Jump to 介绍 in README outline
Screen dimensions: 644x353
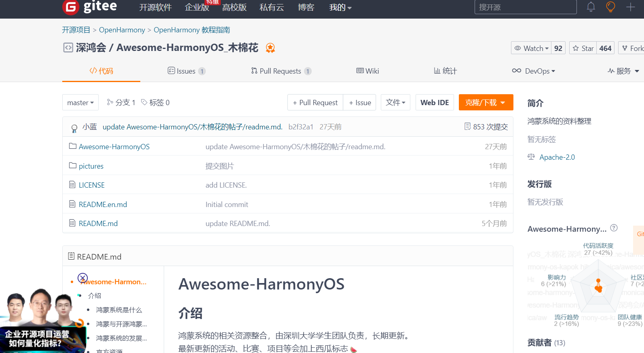[95, 296]
